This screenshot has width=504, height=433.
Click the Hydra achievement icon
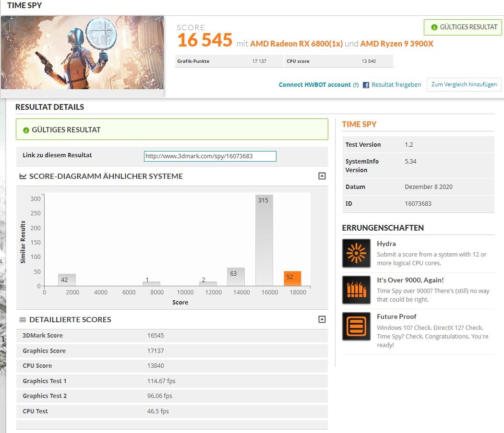356,253
